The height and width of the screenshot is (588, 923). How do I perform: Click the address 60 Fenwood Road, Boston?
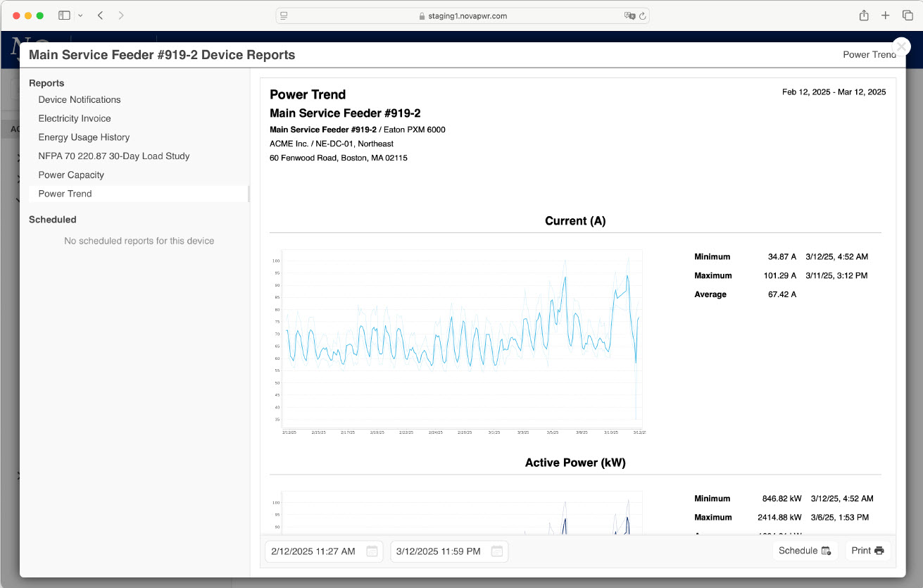[339, 158]
